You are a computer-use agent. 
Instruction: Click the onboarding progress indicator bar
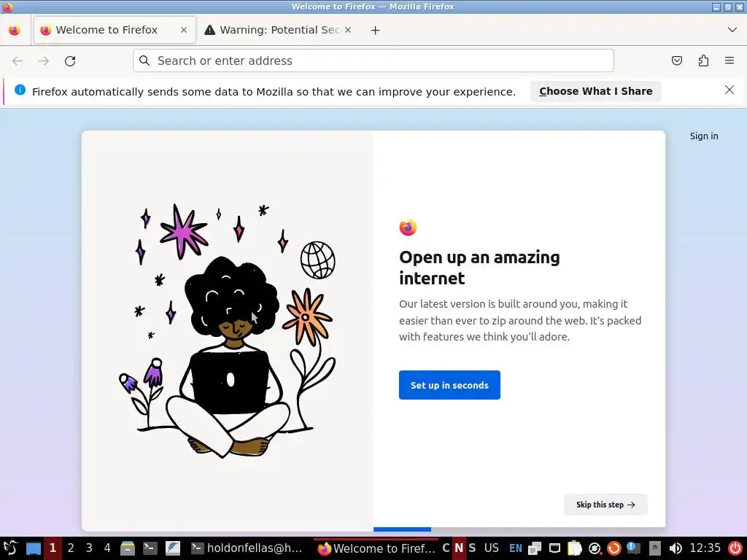[402, 529]
